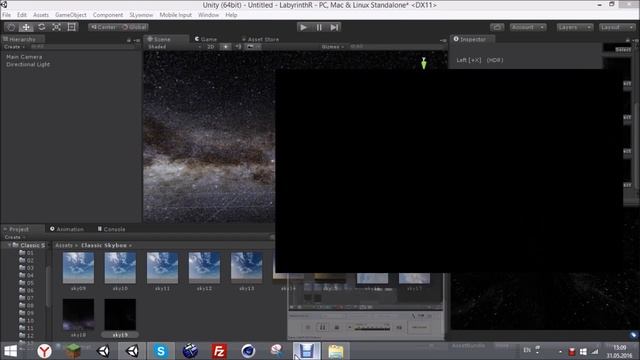This screenshot has width=640, height=360.
Task: Select Directional Light in Hierarchy
Action: pyautogui.click(x=28, y=64)
